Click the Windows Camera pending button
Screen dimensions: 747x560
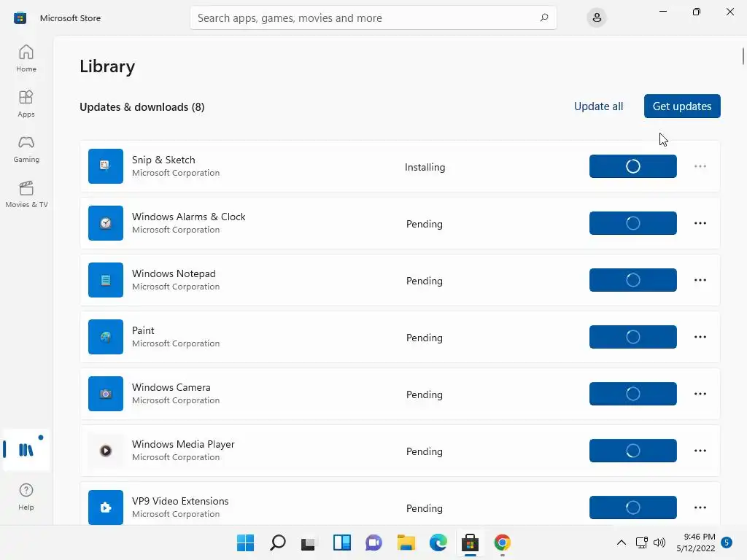coord(632,394)
